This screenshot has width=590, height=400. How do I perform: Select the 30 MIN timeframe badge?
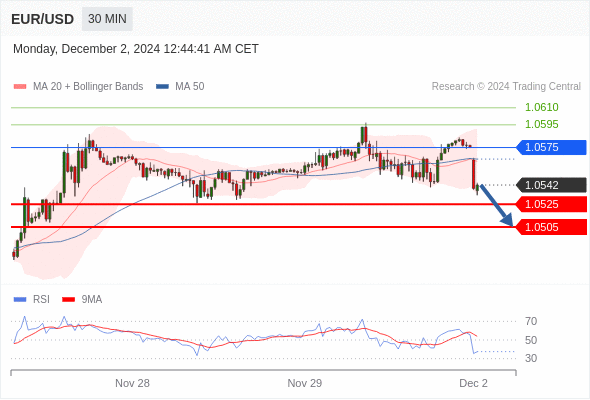point(107,19)
